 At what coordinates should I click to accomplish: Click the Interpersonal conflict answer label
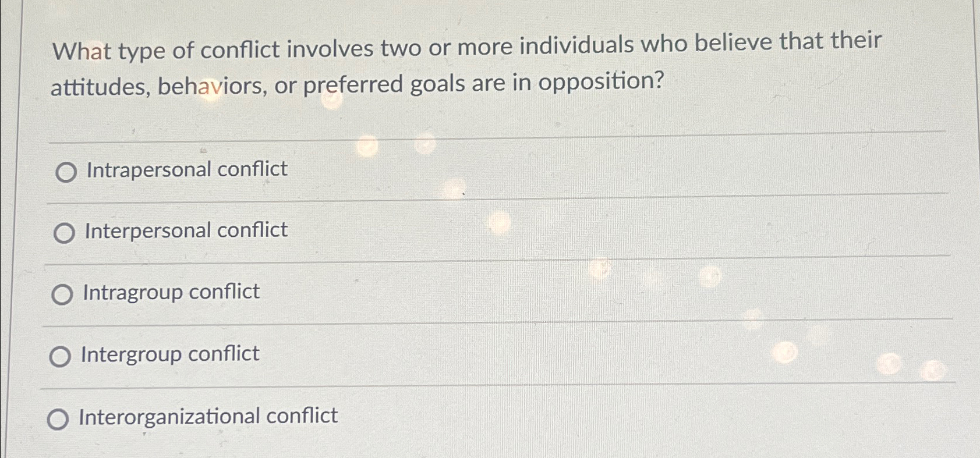185,230
